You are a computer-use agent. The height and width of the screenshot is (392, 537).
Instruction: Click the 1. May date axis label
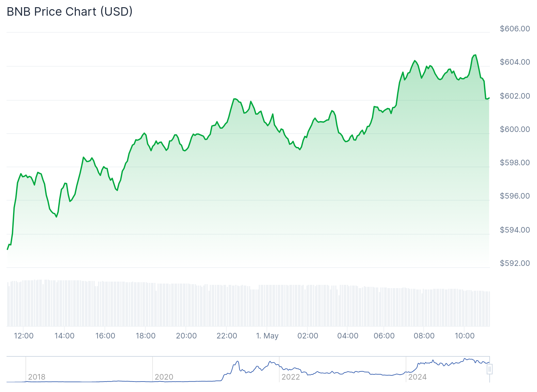(x=267, y=336)
